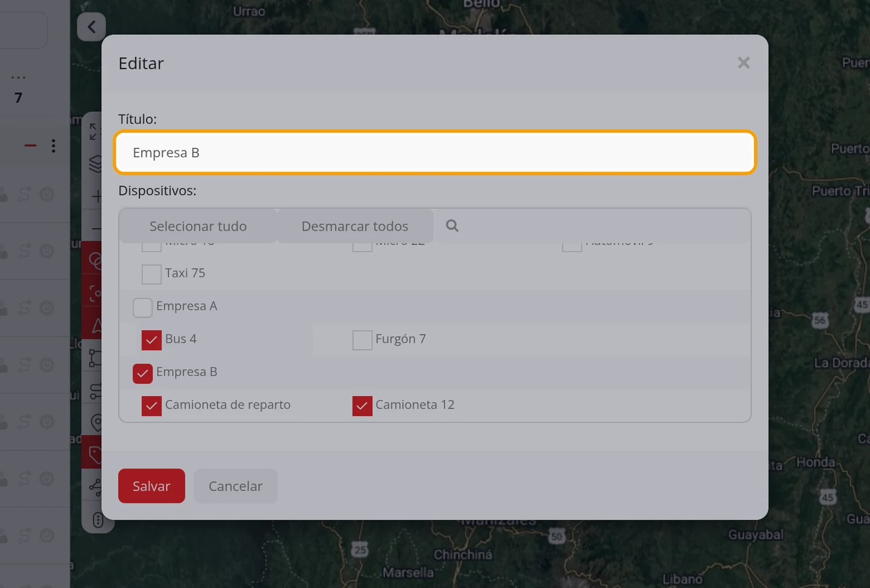Toggle the Taxi 75 checkbox
The image size is (870, 588).
152,274
